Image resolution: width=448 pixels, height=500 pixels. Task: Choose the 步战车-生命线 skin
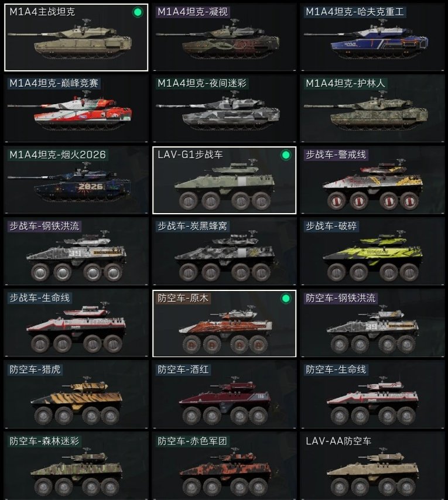(76, 323)
